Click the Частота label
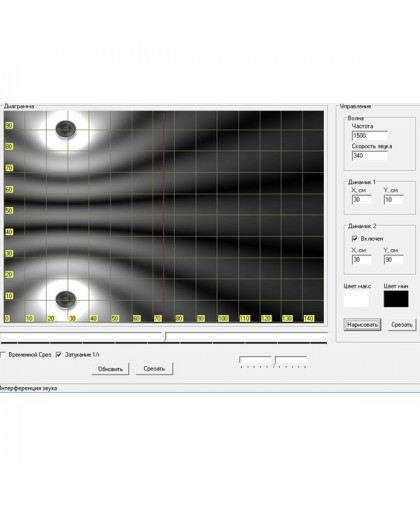The image size is (420, 508). click(x=362, y=126)
